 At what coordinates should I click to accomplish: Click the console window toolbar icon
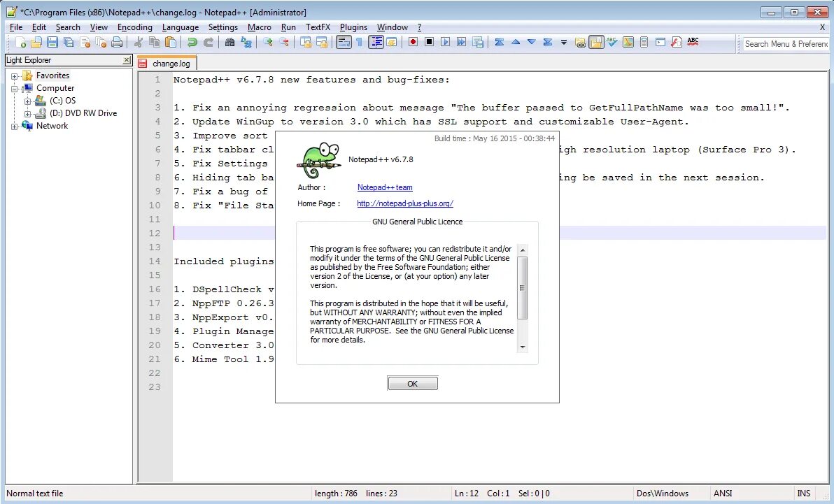pos(660,42)
